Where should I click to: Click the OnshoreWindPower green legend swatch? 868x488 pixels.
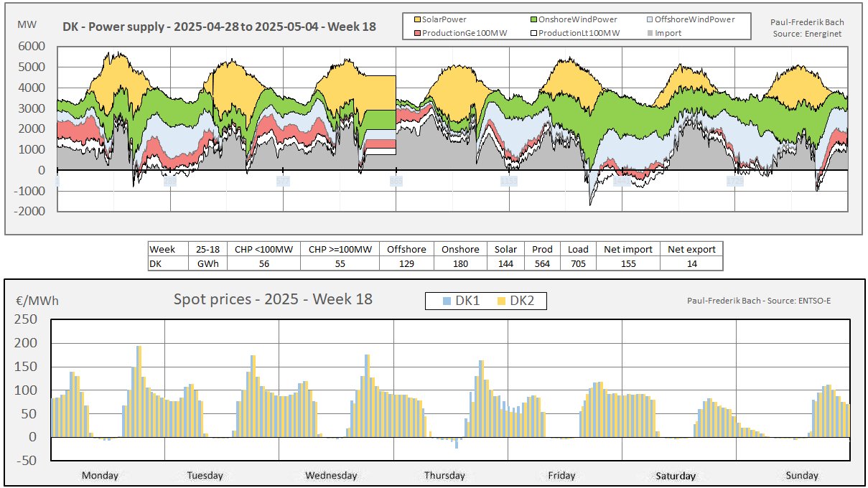pyautogui.click(x=533, y=20)
